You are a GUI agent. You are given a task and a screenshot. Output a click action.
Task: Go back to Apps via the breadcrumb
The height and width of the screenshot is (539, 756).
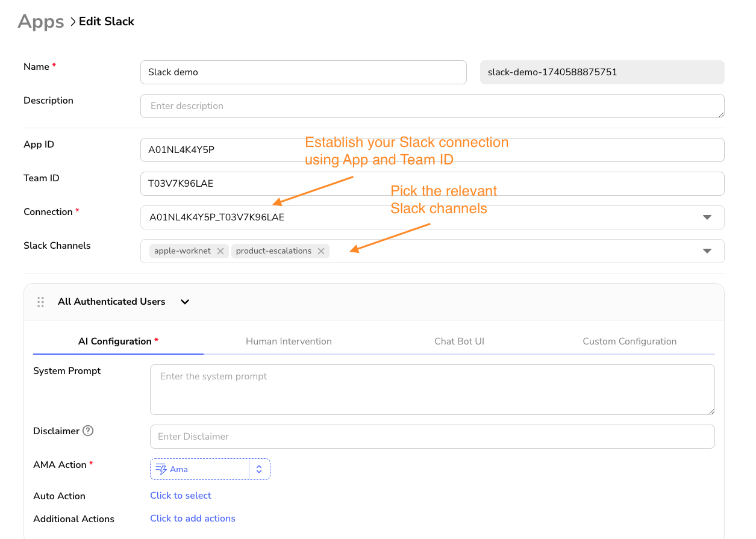(41, 22)
